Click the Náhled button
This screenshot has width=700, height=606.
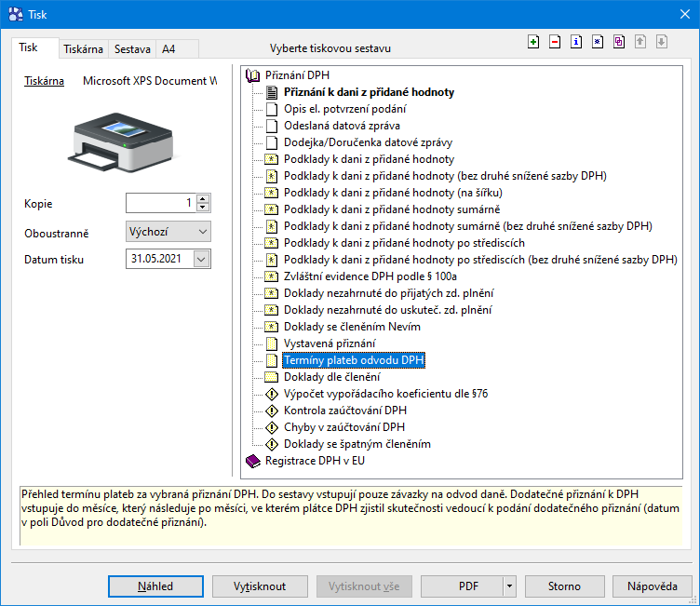[155, 586]
